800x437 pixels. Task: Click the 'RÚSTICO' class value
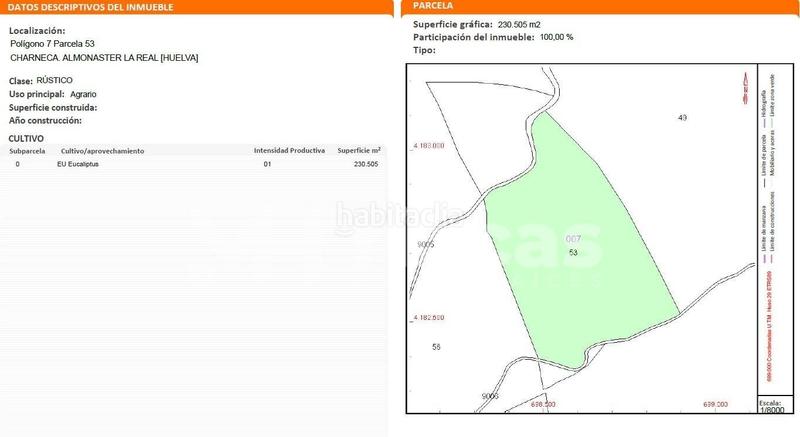[55, 80]
